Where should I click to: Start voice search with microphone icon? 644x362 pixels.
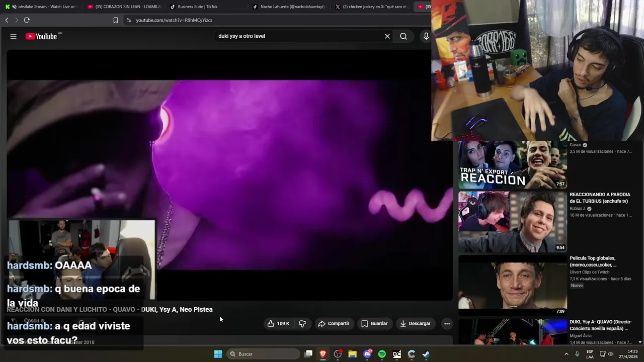click(x=426, y=36)
